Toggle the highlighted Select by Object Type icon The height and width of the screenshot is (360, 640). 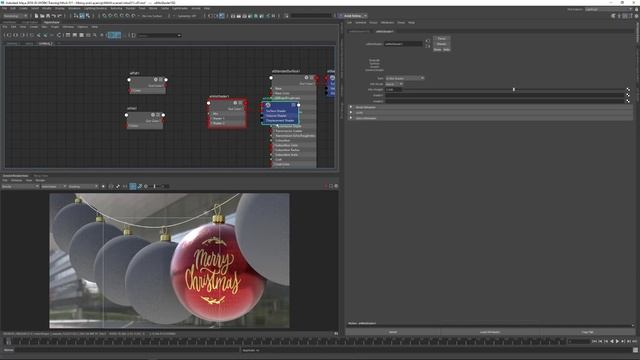coord(82,16)
